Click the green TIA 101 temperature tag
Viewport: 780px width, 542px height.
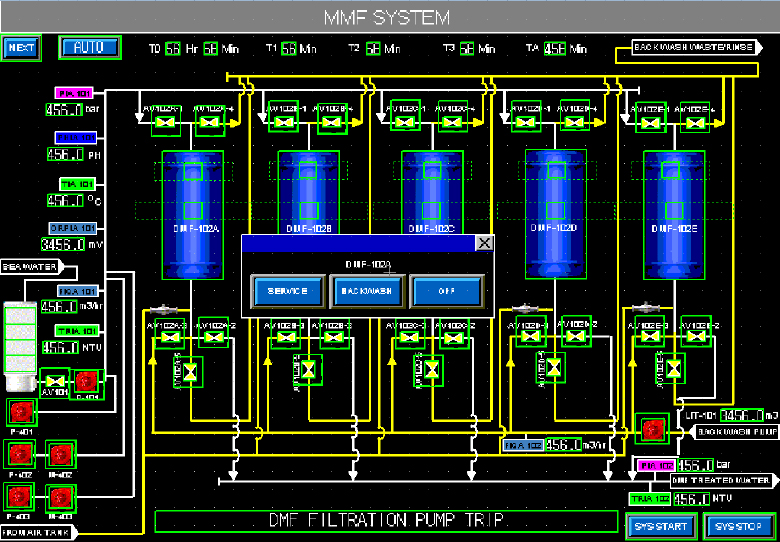[x=77, y=184]
